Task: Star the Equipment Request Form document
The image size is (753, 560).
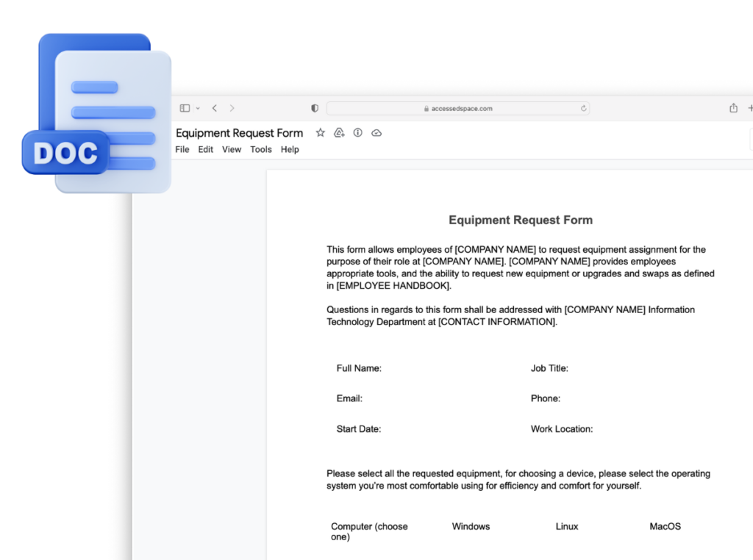Action: [320, 132]
